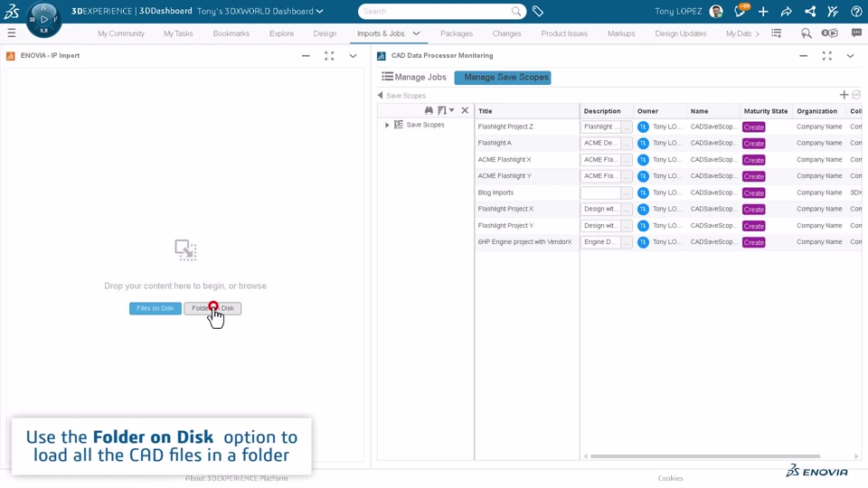Screen dimensions: 868x488
Task: Open notifications chat bubble icon
Action: pos(741,11)
